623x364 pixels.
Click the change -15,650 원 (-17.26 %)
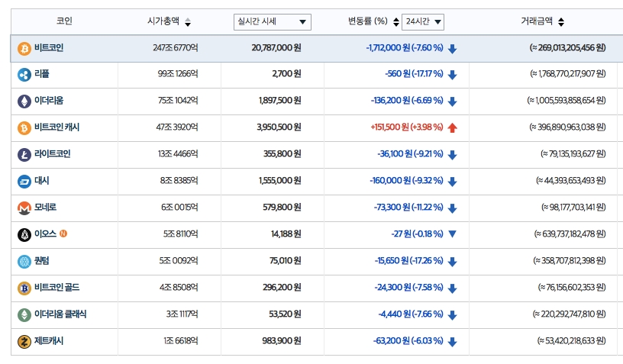[408, 260]
